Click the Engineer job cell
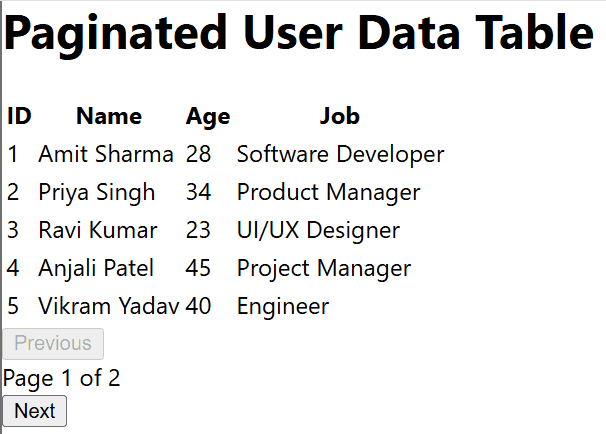Image resolution: width=606 pixels, height=434 pixels. [282, 306]
